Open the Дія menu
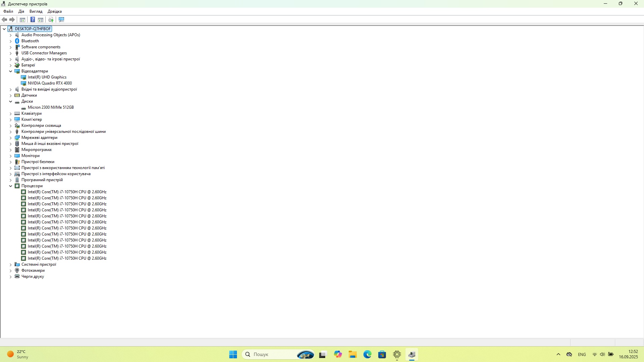This screenshot has width=644, height=362. coord(21,11)
